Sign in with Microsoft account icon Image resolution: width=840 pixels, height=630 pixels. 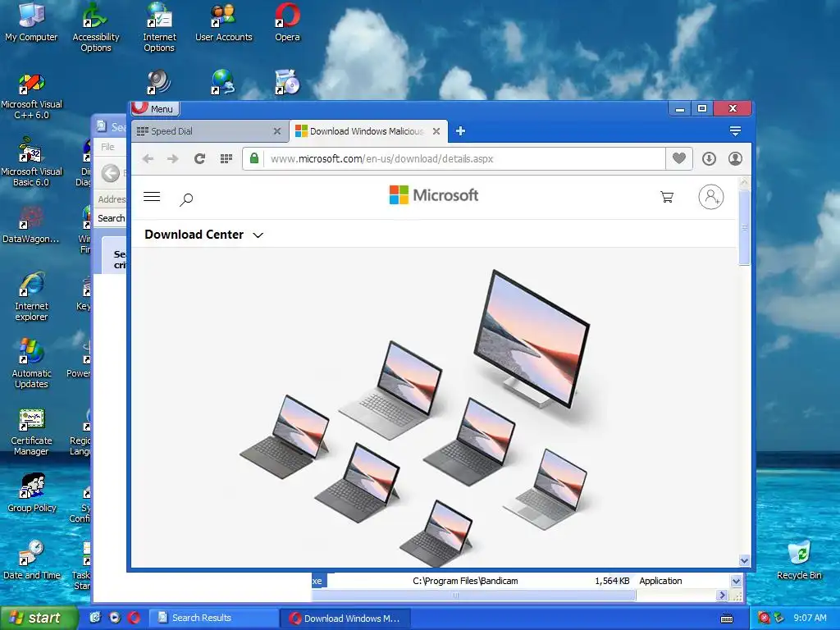[711, 197]
